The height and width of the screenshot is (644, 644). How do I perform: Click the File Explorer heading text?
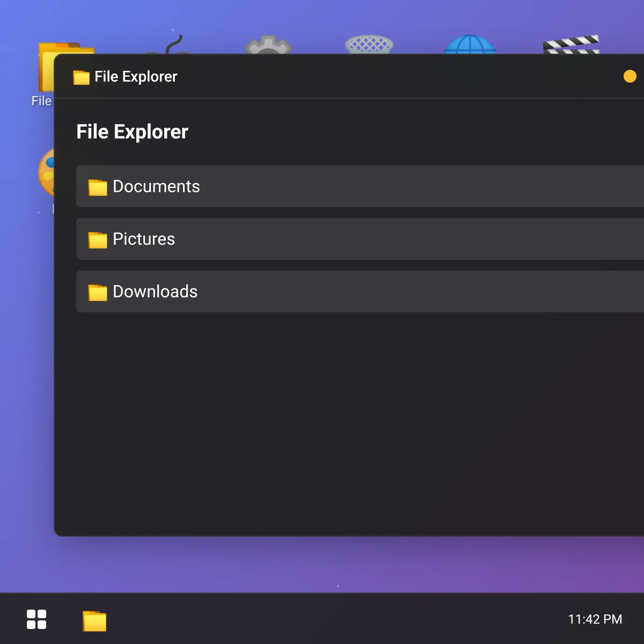(x=132, y=132)
